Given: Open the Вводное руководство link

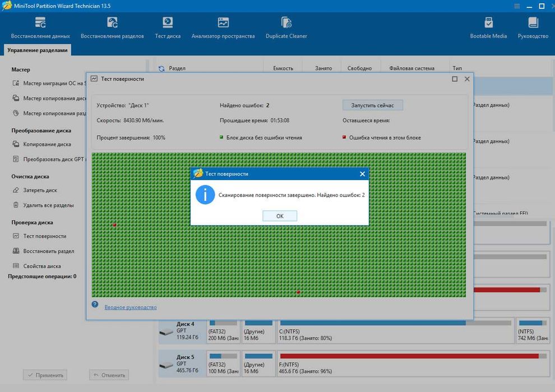Looking at the screenshot, I should 131,307.
